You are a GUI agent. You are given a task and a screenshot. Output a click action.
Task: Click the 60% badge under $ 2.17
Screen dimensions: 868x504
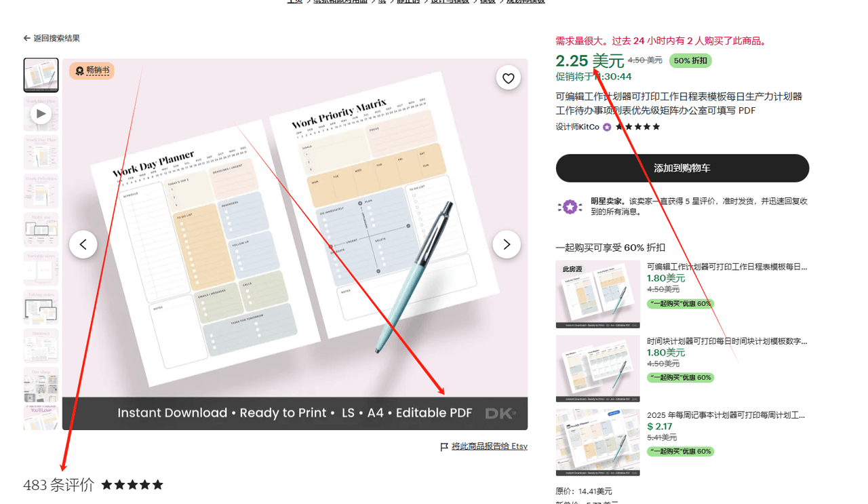click(x=680, y=451)
